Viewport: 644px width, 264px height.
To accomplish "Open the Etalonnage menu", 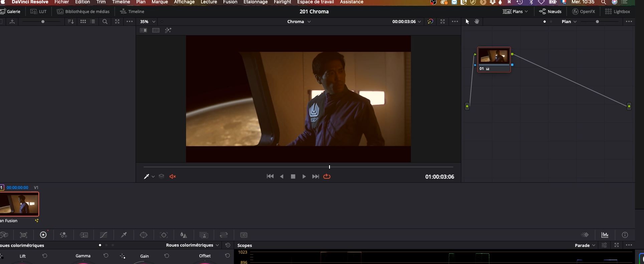I will [256, 2].
